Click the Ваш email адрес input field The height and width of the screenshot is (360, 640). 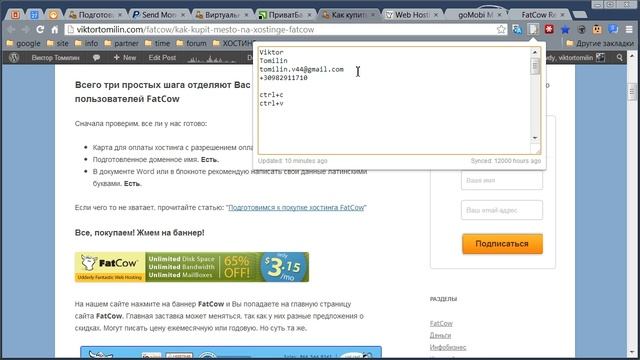tap(502, 210)
